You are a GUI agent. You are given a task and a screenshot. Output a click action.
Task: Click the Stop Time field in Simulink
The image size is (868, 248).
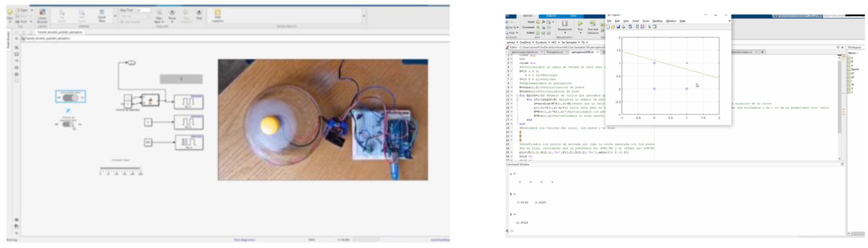point(143,10)
